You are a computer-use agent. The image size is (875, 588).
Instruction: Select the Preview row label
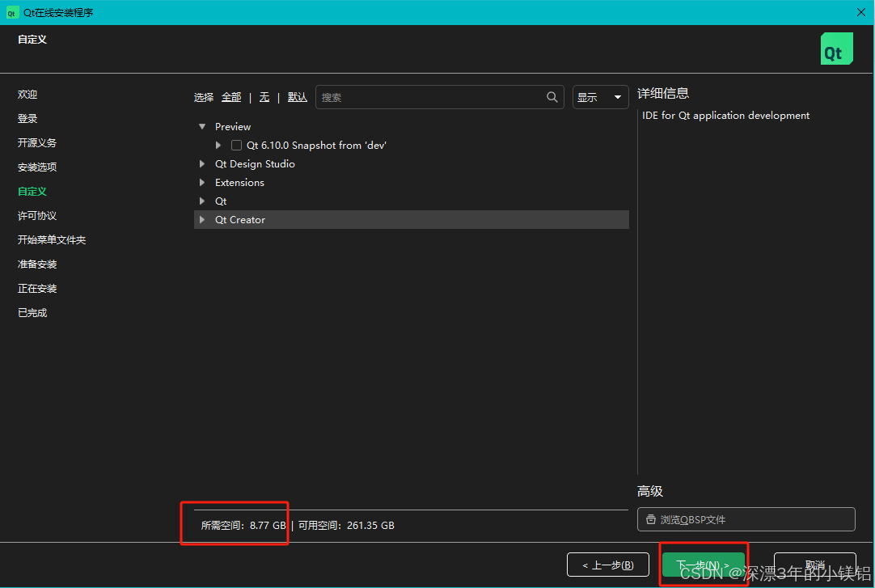coord(233,127)
